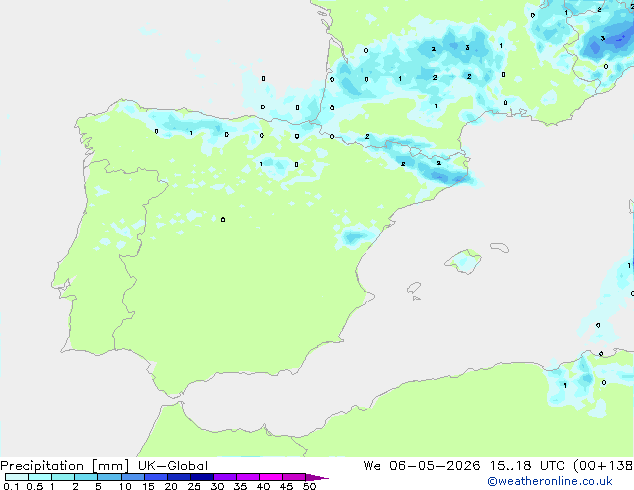Click the legend value '50'
634x490 pixels.
(x=309, y=486)
